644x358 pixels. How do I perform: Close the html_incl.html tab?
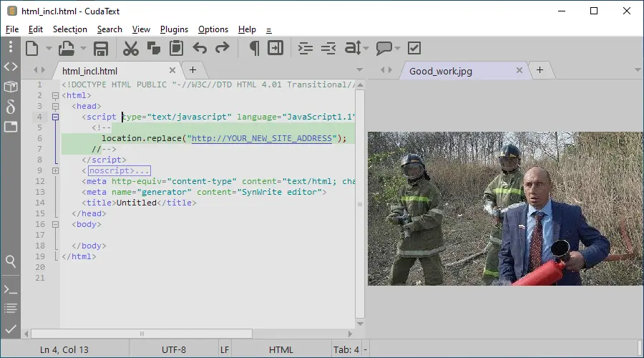172,70
